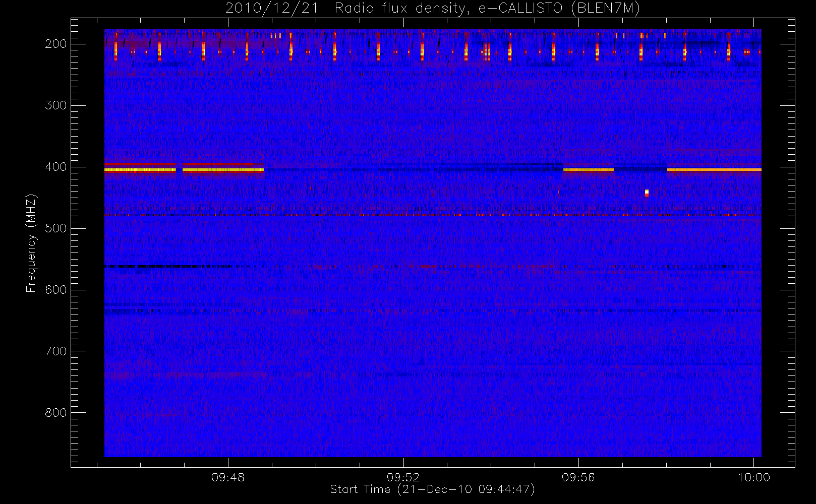Click the 600 frequency tick label
Image resolution: width=816 pixels, height=504 pixels.
[x=55, y=290]
